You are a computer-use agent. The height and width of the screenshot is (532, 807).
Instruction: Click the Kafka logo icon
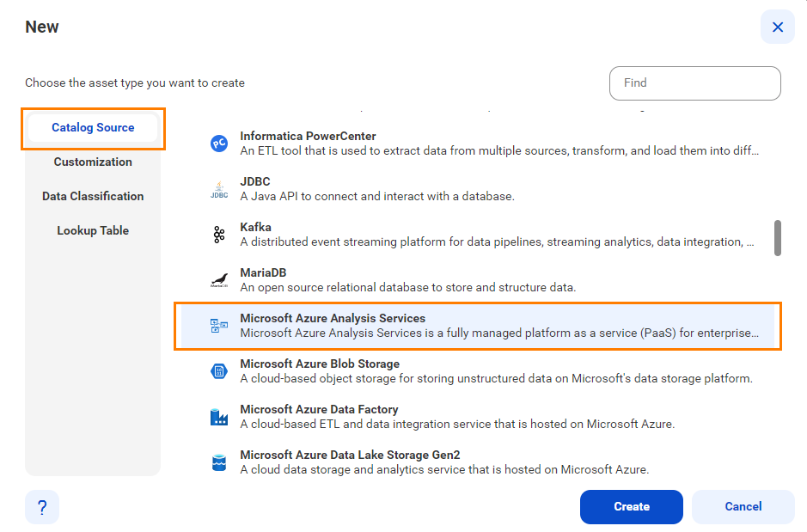point(219,235)
